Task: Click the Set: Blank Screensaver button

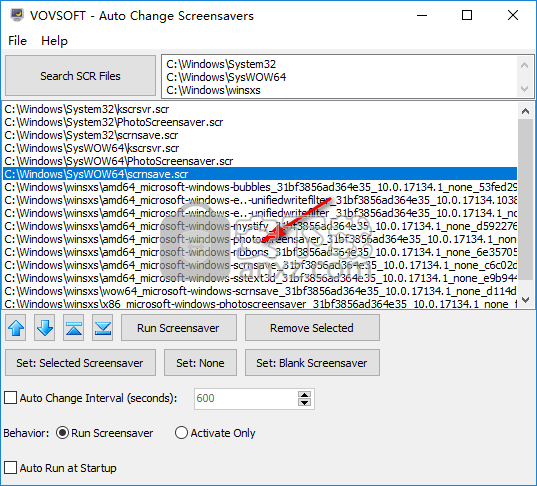Action: 312,363
